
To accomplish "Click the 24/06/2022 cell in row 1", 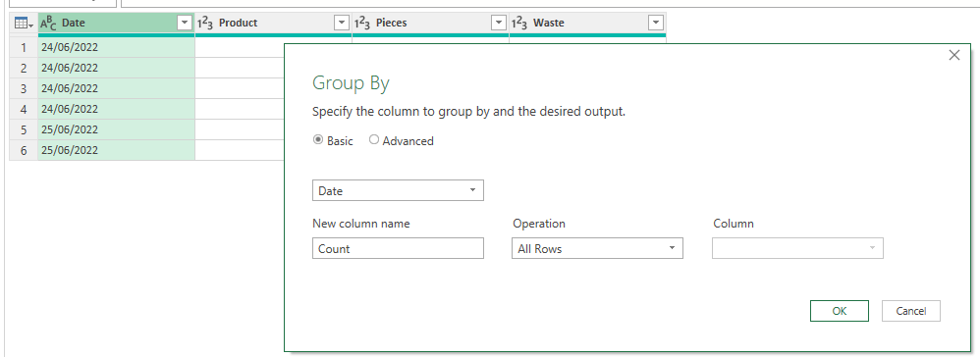I will (x=116, y=47).
